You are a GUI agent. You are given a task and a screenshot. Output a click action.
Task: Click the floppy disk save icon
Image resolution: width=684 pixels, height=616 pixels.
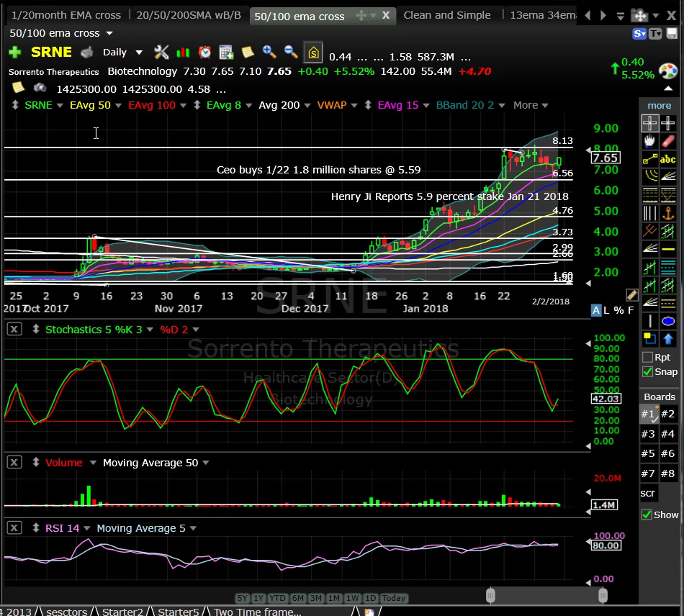click(x=672, y=34)
